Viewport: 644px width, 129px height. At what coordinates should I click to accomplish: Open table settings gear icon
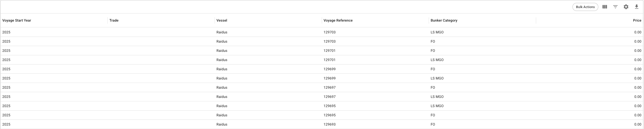626,7
